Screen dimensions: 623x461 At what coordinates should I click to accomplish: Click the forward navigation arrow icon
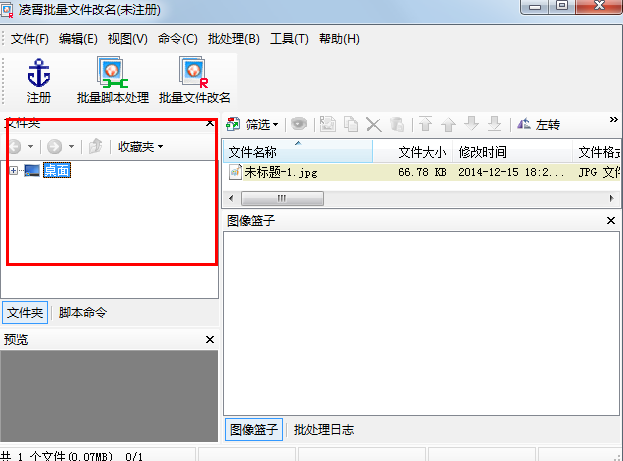(54, 147)
